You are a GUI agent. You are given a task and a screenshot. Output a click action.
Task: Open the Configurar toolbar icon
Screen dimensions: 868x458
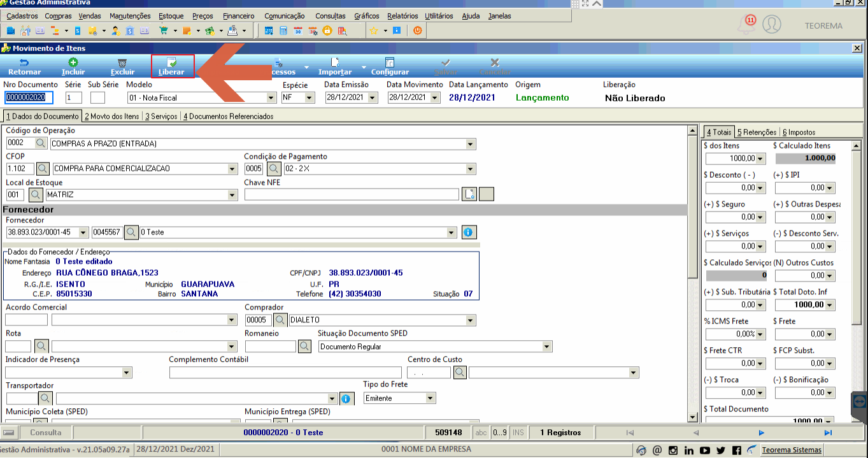click(x=390, y=62)
